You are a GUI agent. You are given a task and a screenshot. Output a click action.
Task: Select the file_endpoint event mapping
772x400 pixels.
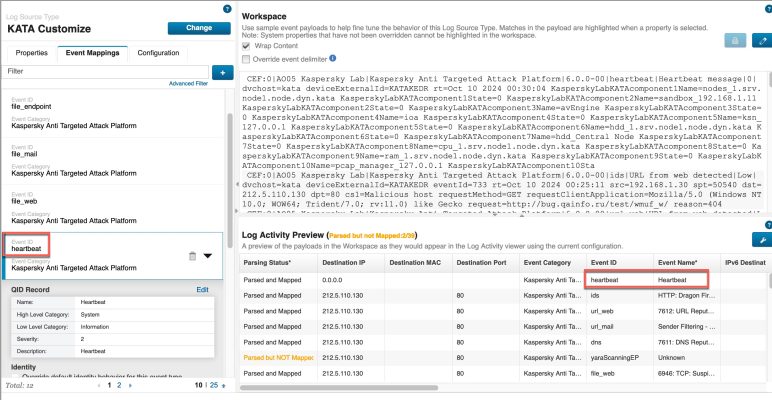pos(113,113)
